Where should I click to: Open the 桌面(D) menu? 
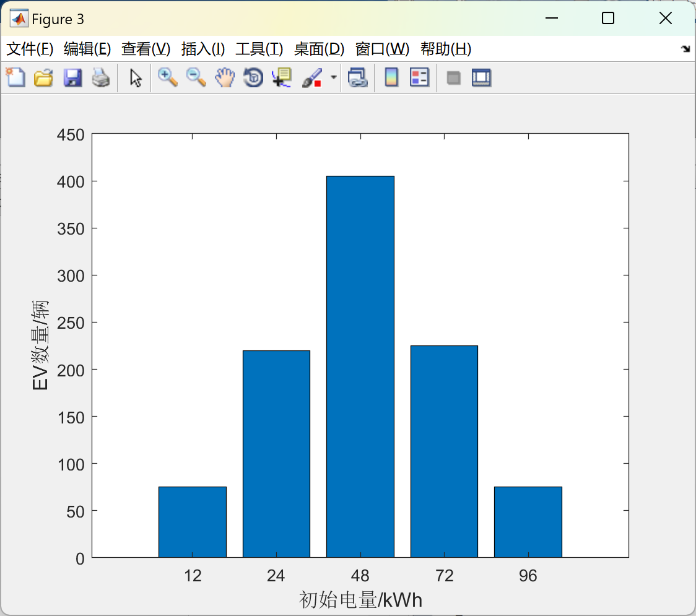[319, 49]
